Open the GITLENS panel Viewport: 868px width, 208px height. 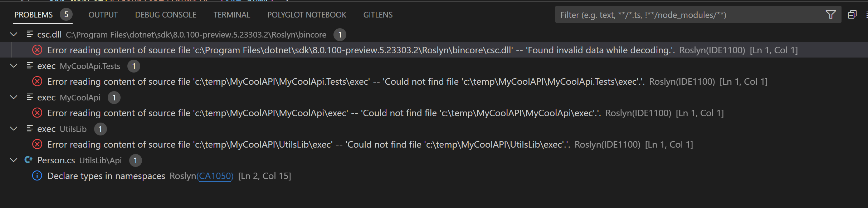pos(377,15)
